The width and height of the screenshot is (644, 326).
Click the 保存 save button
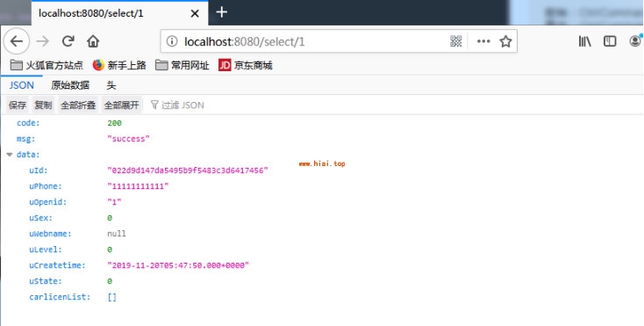(x=18, y=105)
